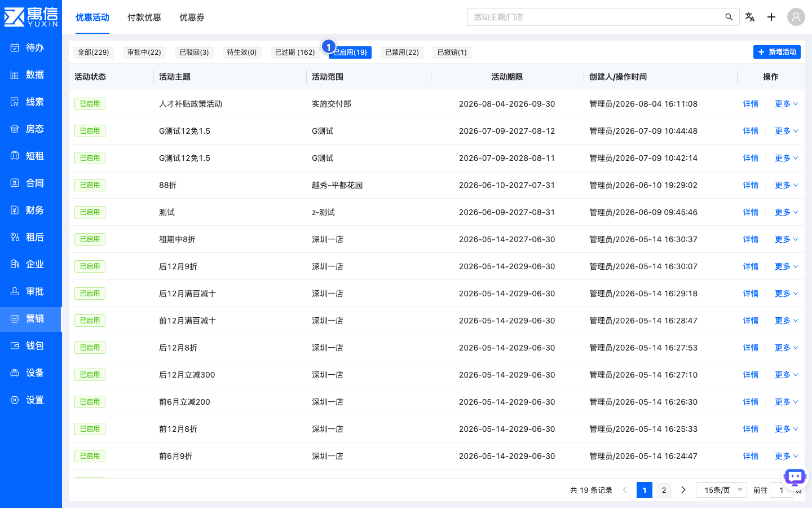Image resolution: width=812 pixels, height=508 pixels.
Task: Open 详情 for 人才补贴政策活动
Action: (751, 104)
